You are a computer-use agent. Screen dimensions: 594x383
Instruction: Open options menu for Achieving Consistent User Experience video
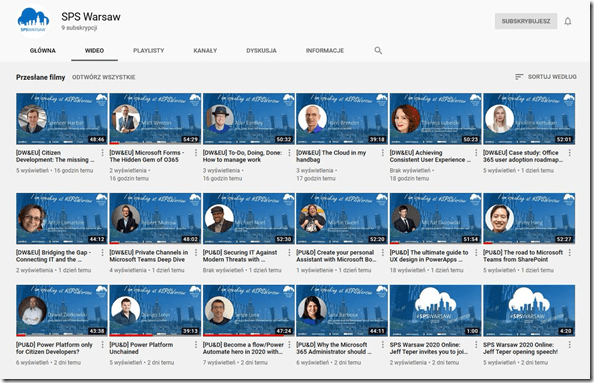point(476,153)
